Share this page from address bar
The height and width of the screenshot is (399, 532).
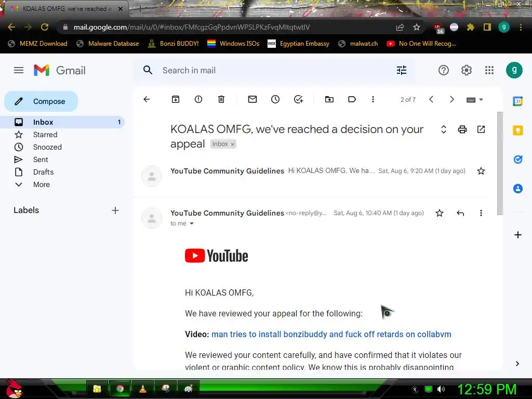tap(400, 27)
